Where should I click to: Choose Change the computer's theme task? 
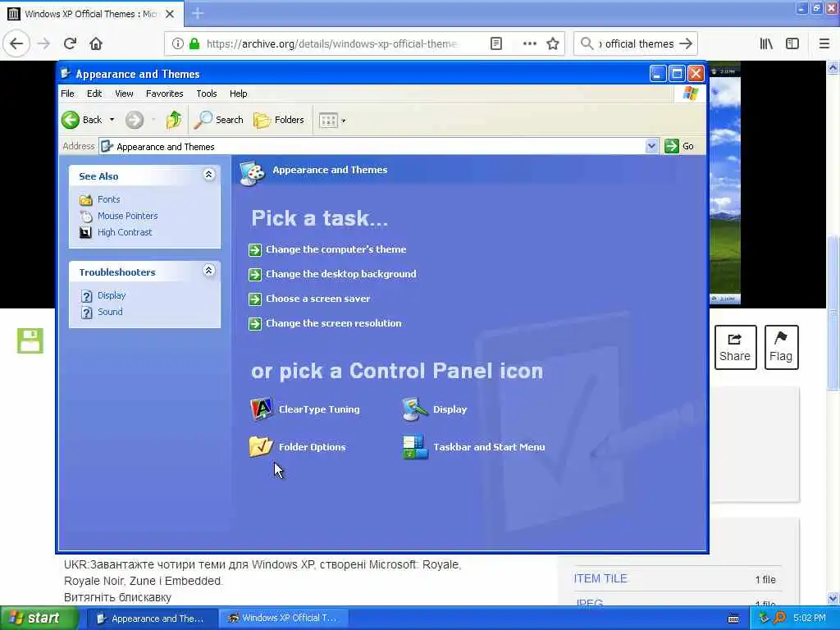coord(336,249)
